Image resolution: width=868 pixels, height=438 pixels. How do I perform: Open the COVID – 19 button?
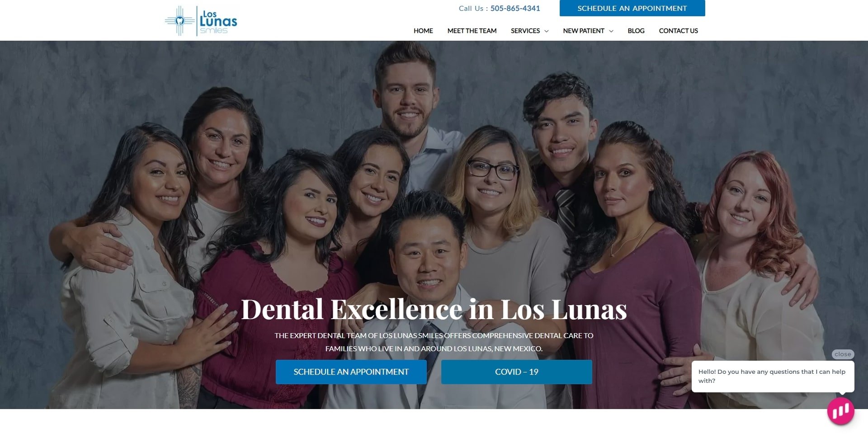pos(517,372)
